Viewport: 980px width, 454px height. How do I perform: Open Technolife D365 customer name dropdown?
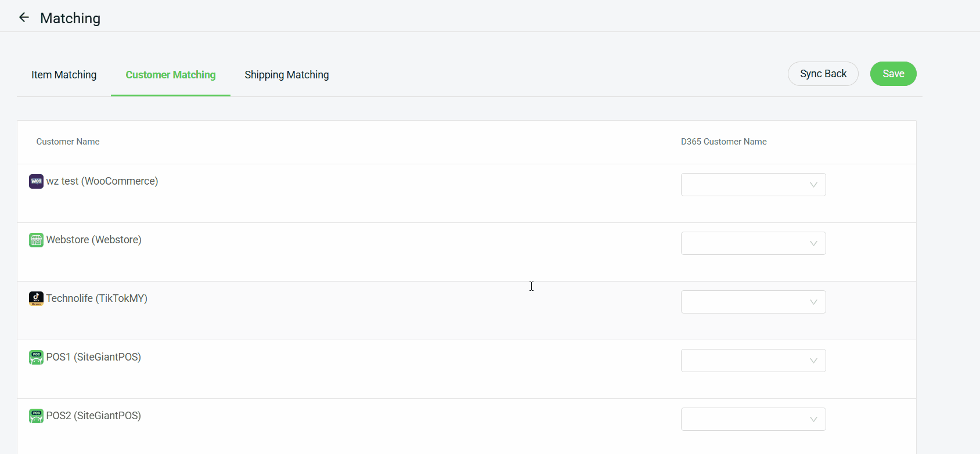click(x=753, y=302)
